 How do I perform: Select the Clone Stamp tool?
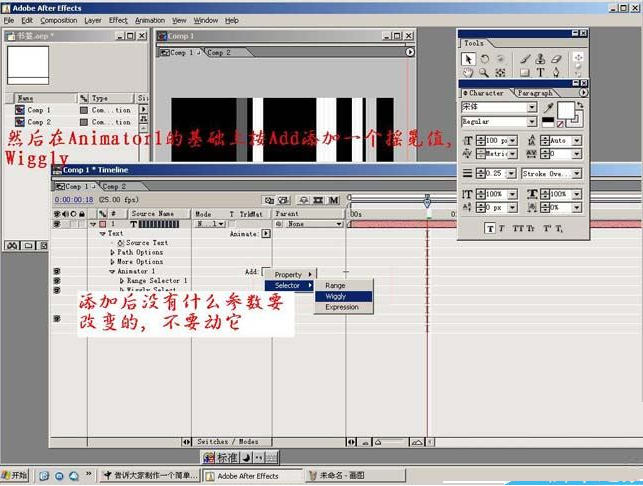(540, 59)
